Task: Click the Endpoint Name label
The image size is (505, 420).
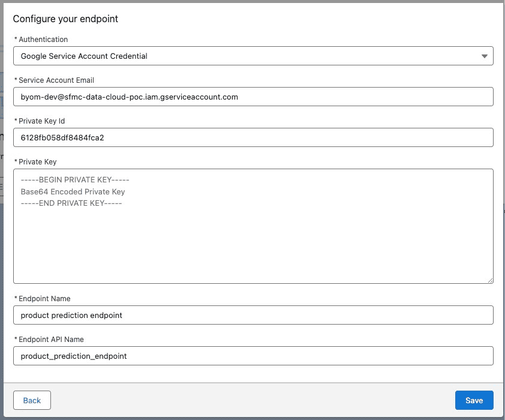Action: pos(44,299)
